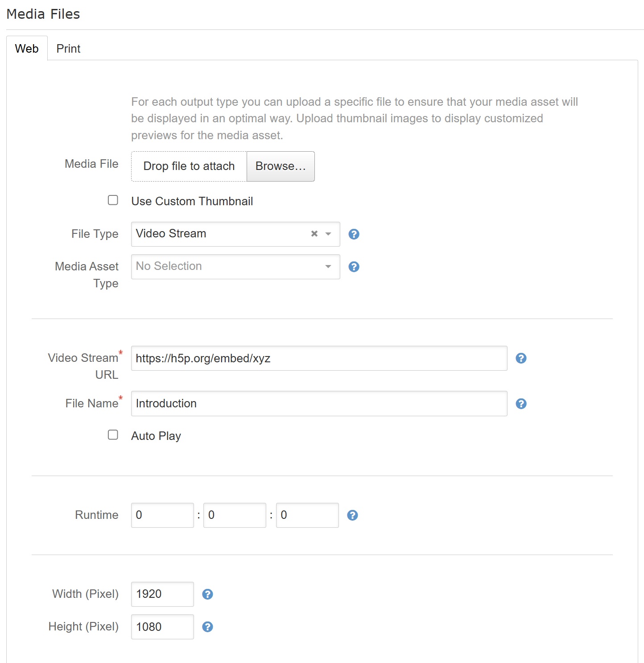Viewport: 644px width, 663px height.
Task: Click the Browse button for Media File
Action: [x=280, y=166]
